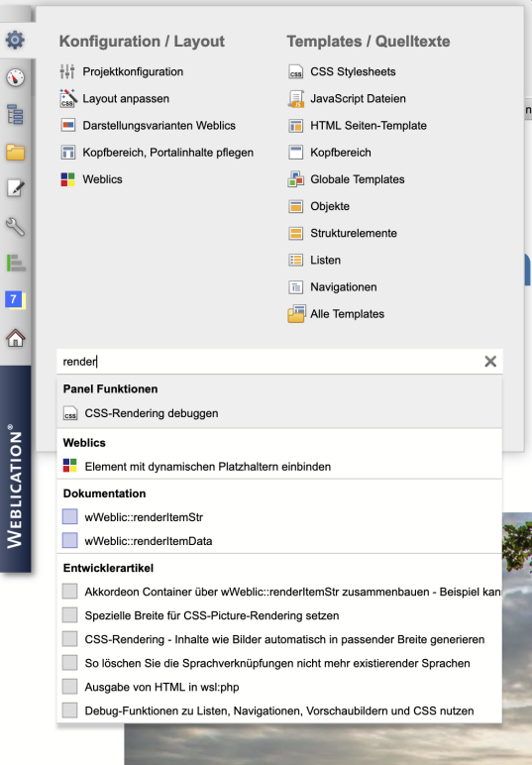Click the Alle Templates folder icon
This screenshot has height=765, width=532.
[296, 314]
